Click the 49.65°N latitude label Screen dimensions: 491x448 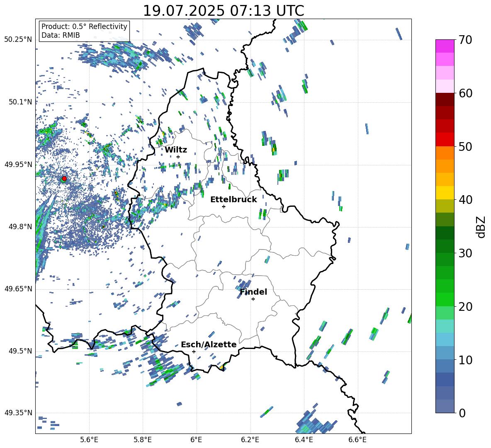(18, 288)
